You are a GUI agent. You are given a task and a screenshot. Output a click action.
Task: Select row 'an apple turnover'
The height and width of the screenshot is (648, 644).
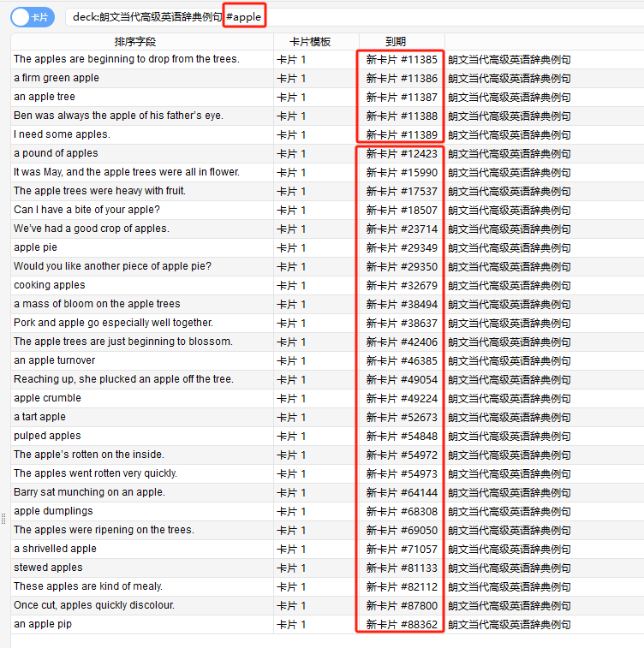(x=327, y=360)
